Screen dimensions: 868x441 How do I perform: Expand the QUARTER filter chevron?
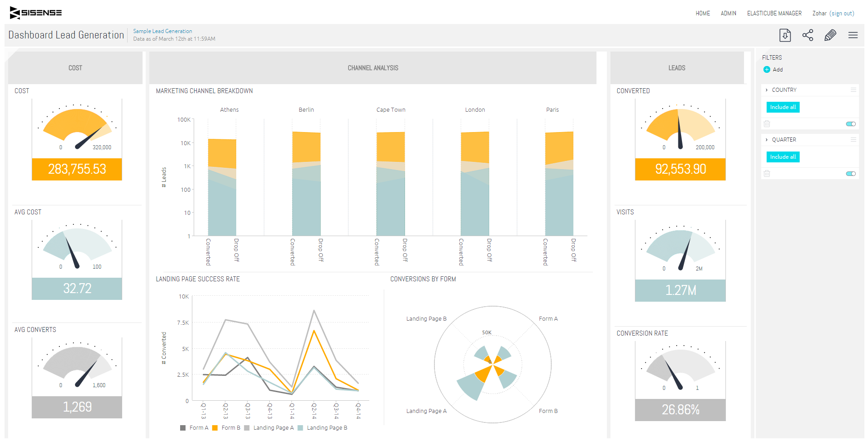(x=767, y=140)
